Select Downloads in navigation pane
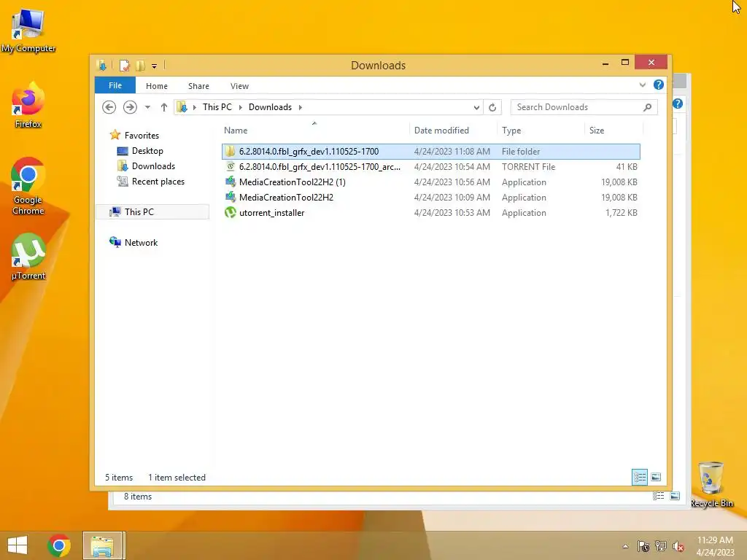The height and width of the screenshot is (560, 747). [x=153, y=166]
